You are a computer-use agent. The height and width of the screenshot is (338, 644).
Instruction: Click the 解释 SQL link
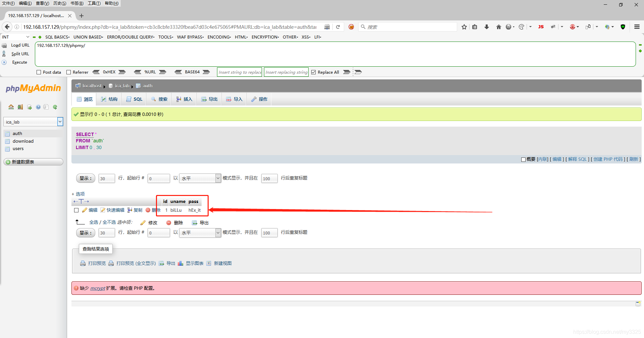pyautogui.click(x=577, y=159)
